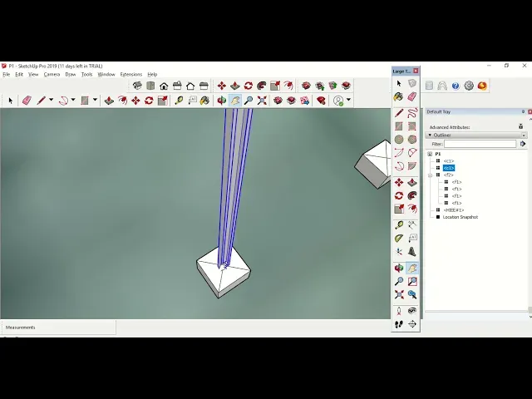Open the Camera menu

pyautogui.click(x=52, y=74)
